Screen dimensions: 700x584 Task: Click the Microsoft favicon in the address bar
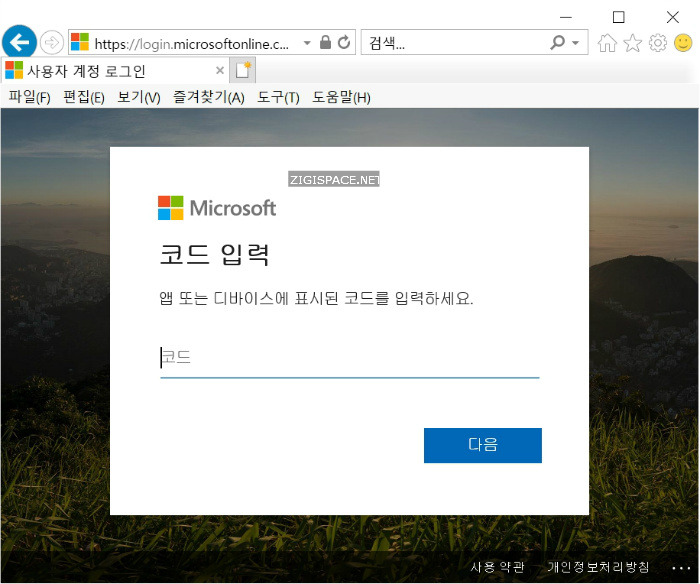point(80,42)
